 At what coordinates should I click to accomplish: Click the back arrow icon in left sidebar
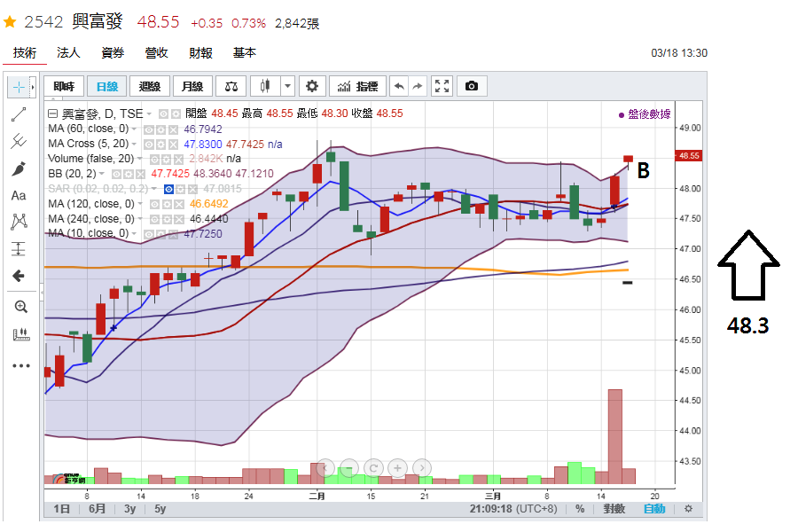19,276
